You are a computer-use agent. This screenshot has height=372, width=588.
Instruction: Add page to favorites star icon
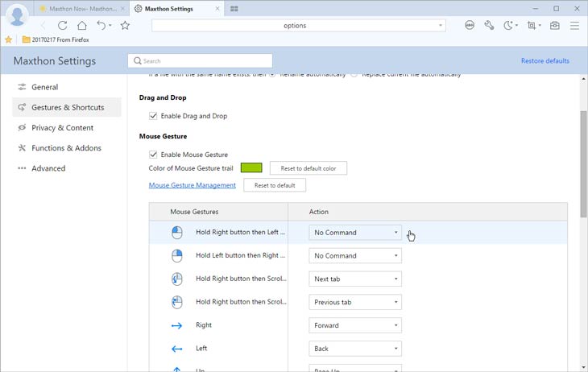tap(125, 26)
